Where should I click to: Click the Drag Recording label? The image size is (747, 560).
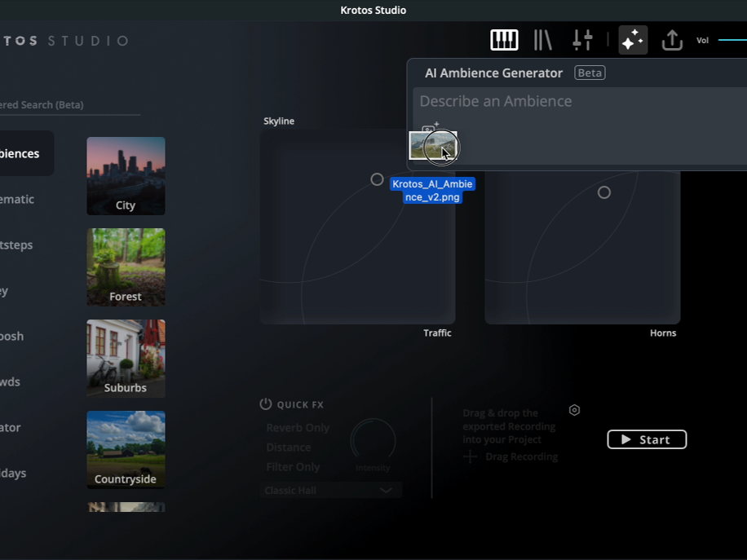(522, 456)
